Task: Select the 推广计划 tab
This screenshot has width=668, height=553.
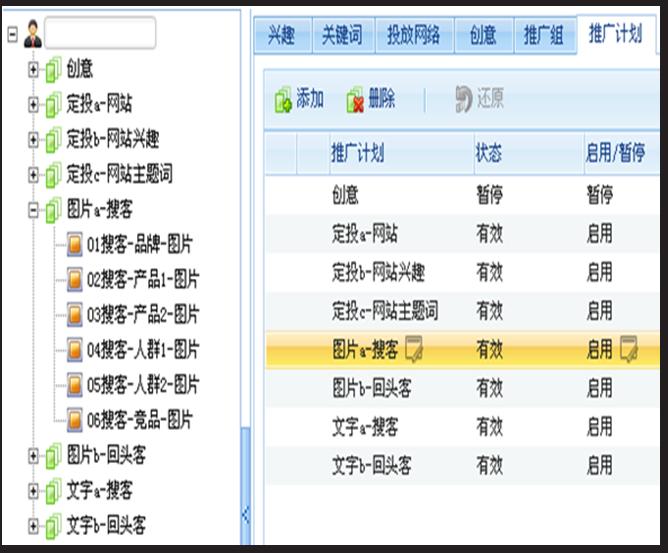Action: click(x=616, y=34)
